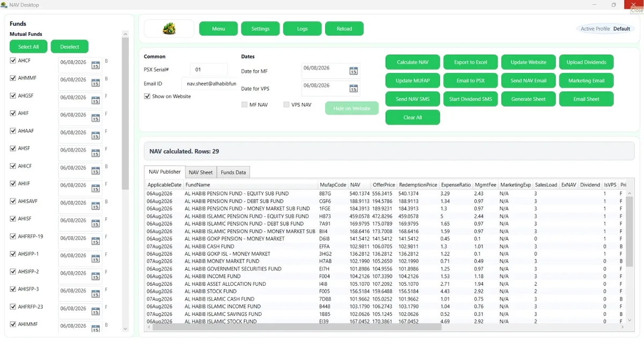644x340 pixels.
Task: Click the Clear All button
Action: [x=413, y=117]
